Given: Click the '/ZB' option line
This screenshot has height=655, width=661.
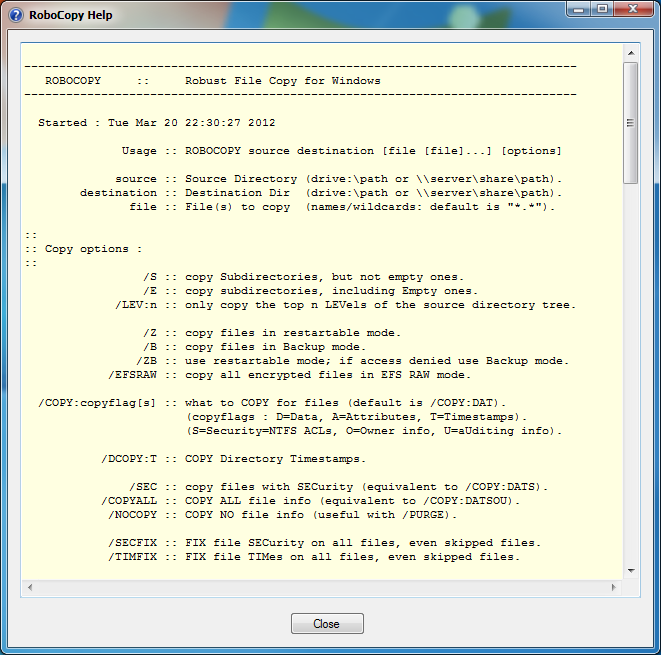Looking at the screenshot, I should [x=352, y=361].
